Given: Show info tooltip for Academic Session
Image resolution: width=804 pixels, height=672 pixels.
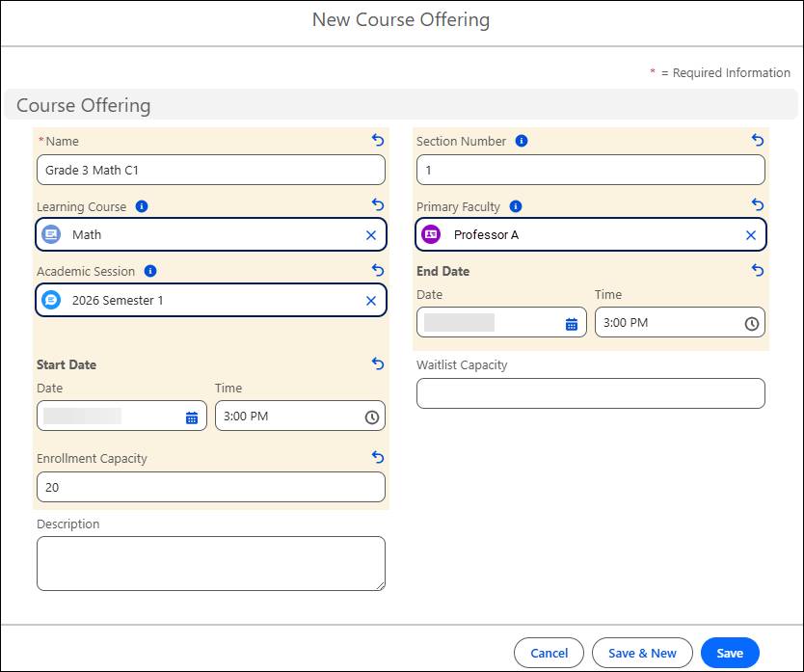Looking at the screenshot, I should (x=150, y=271).
